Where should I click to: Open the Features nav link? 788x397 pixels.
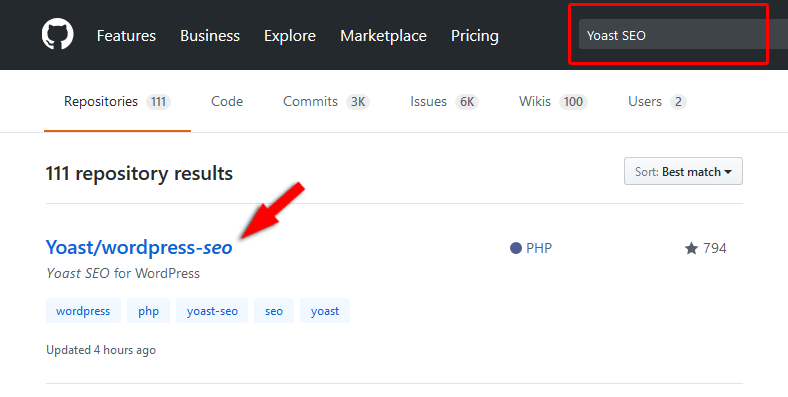point(126,36)
